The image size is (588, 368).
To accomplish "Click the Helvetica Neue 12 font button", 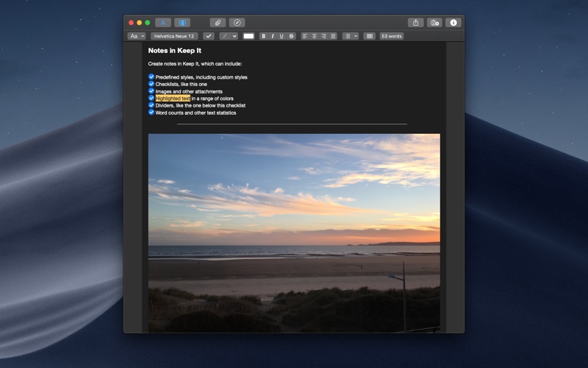I will 174,36.
